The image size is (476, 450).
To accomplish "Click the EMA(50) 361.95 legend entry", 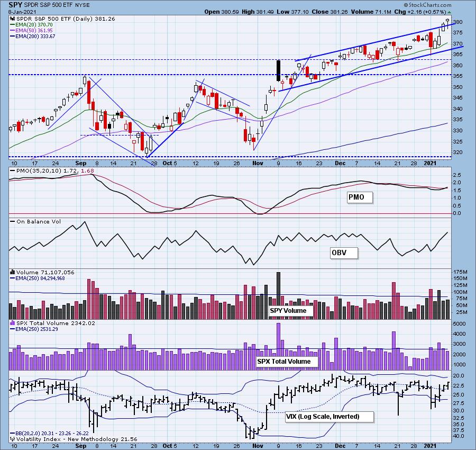I will (31, 30).
